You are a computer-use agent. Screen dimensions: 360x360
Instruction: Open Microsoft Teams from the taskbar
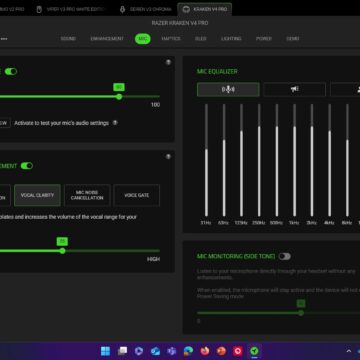click(x=172, y=351)
